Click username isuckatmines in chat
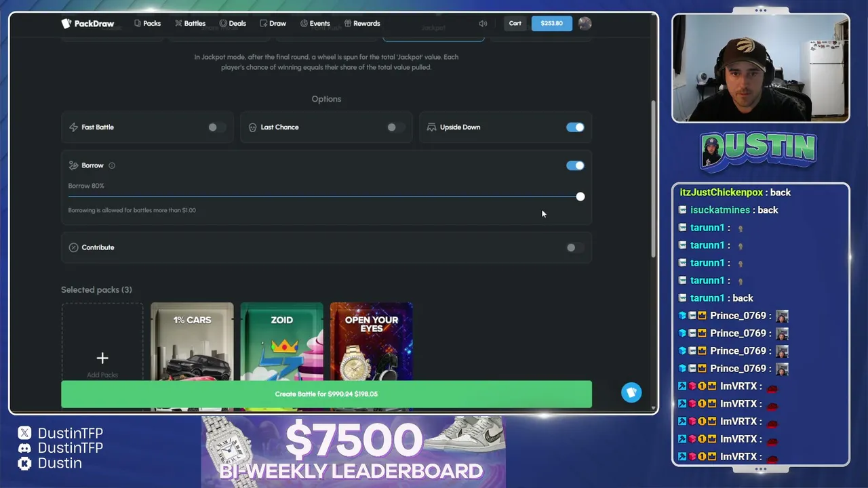Screen dimensions: 868x488 [x=720, y=210]
